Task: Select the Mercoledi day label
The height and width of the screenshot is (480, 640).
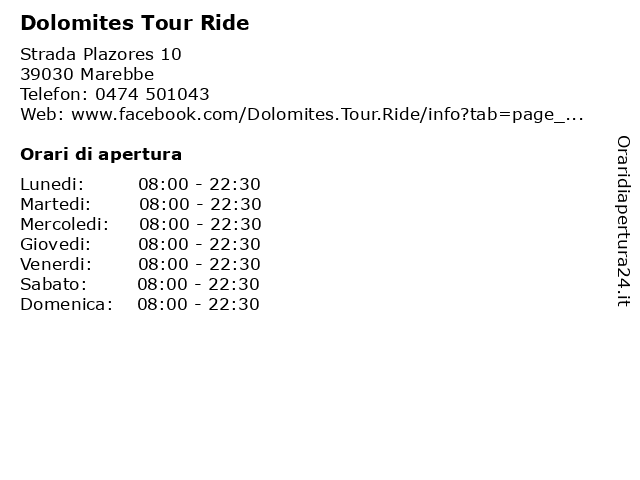Action: point(64,224)
